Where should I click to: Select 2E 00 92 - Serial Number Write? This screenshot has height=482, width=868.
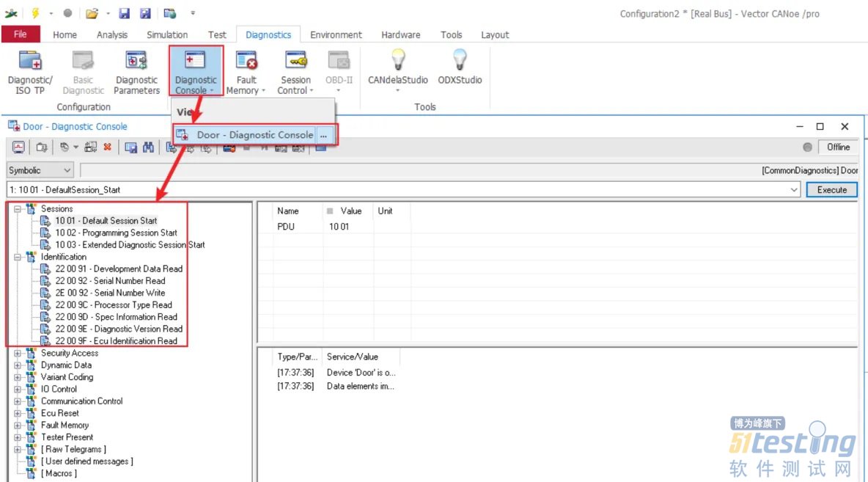pyautogui.click(x=110, y=293)
